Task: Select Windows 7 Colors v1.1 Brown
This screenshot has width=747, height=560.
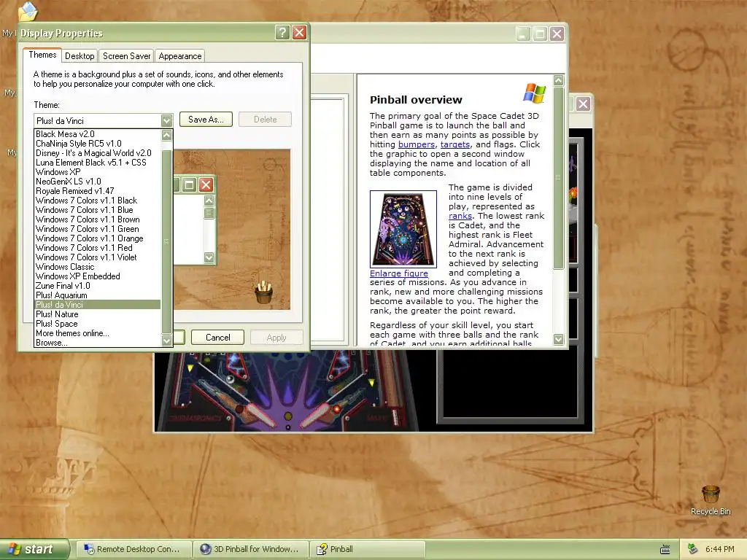Action: [98, 219]
